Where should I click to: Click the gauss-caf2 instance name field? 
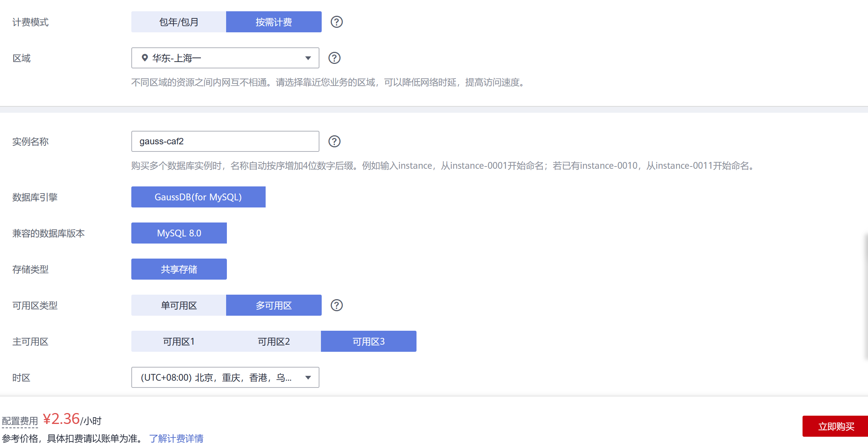click(x=225, y=141)
